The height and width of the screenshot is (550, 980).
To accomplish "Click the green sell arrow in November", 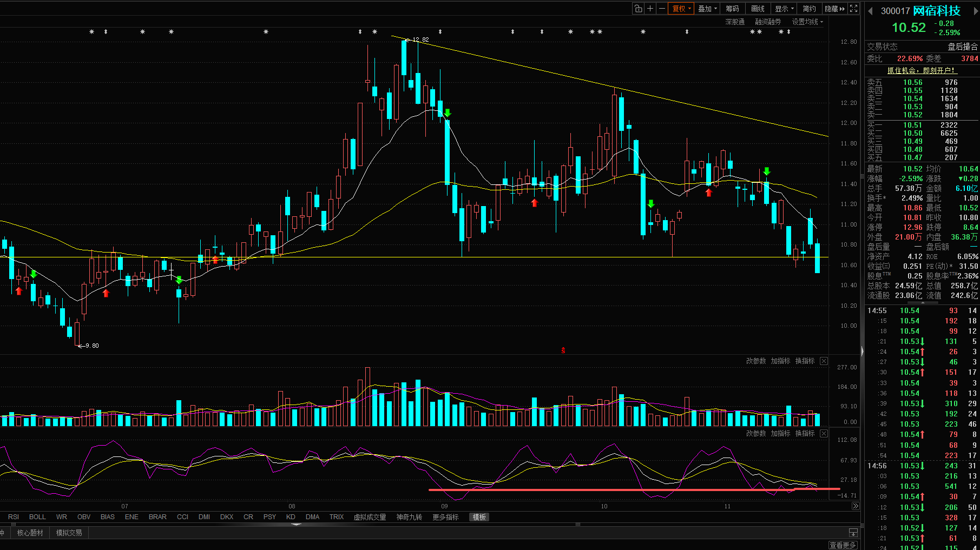I will (x=767, y=171).
